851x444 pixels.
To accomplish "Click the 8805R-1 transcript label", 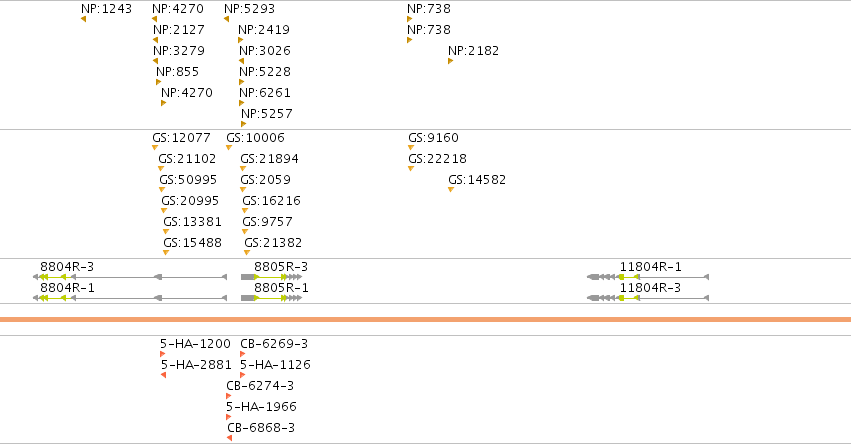I will click(x=281, y=288).
